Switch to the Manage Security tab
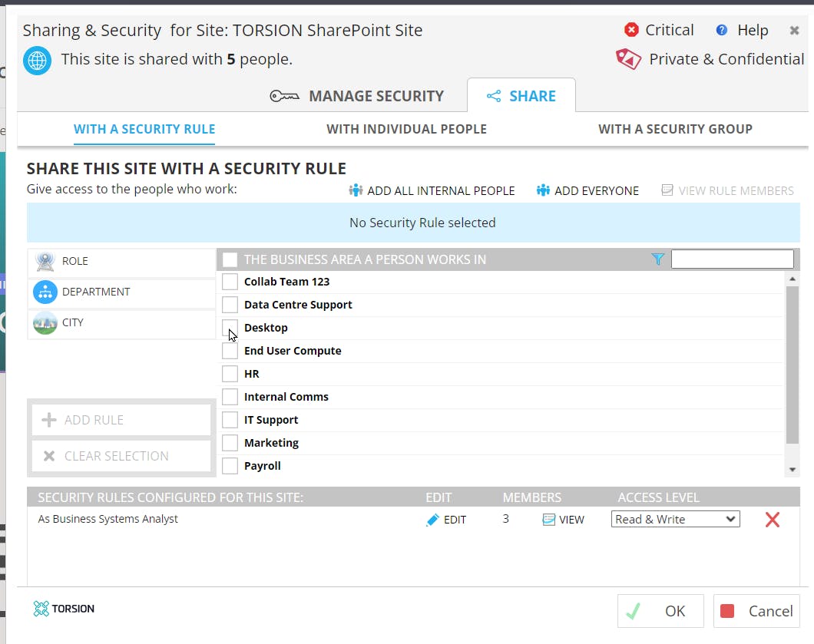 357,96
